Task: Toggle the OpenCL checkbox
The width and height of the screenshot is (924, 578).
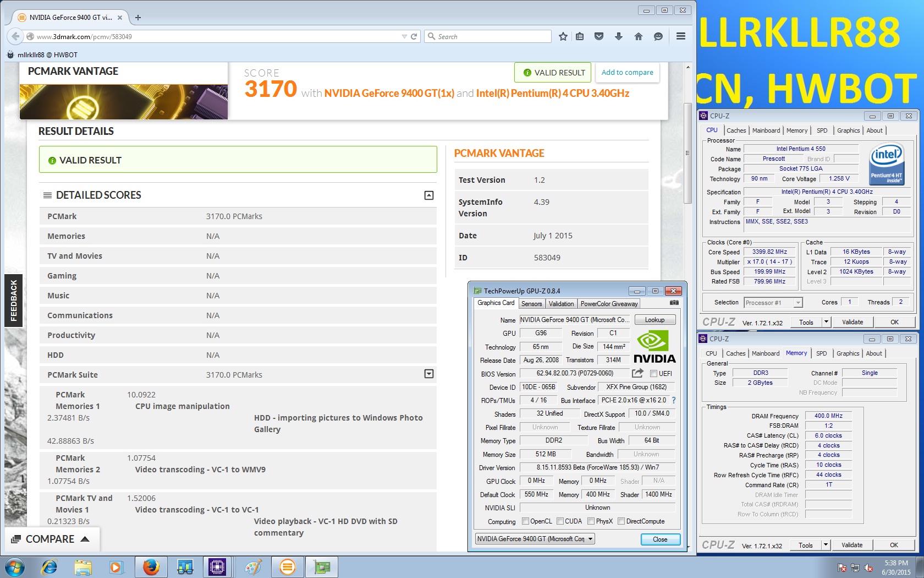Action: pos(525,521)
